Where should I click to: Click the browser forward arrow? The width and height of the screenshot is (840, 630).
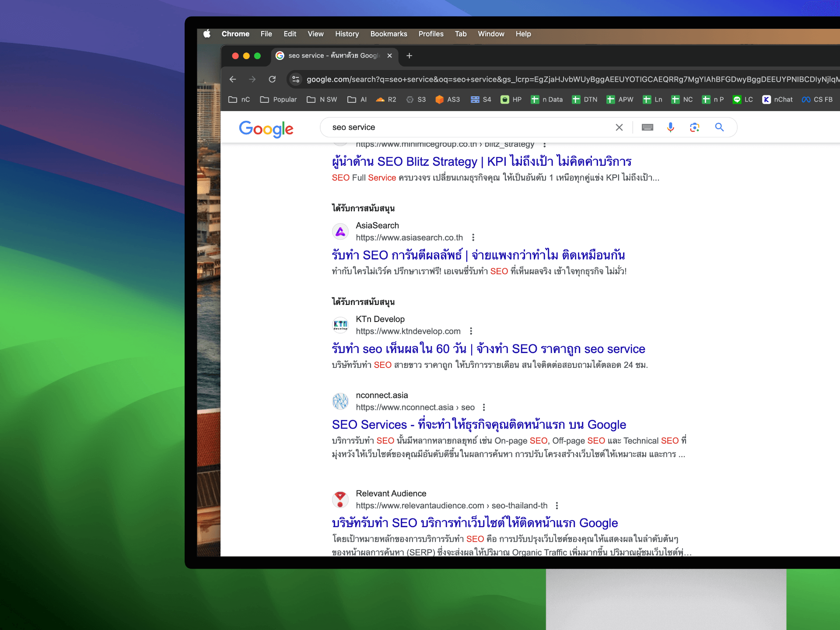(x=252, y=79)
